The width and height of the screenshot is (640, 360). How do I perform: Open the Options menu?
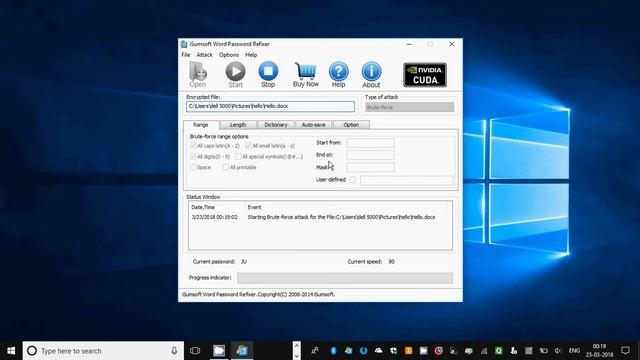(x=229, y=55)
